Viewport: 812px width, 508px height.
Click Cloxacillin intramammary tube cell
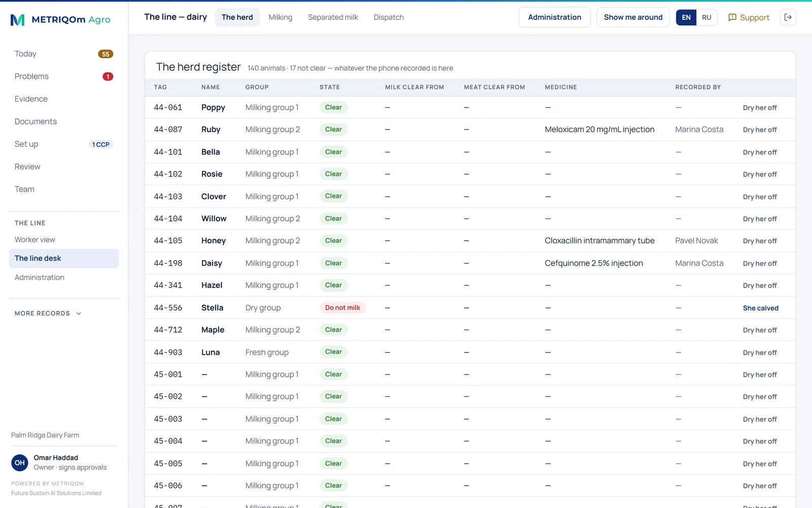pos(599,241)
